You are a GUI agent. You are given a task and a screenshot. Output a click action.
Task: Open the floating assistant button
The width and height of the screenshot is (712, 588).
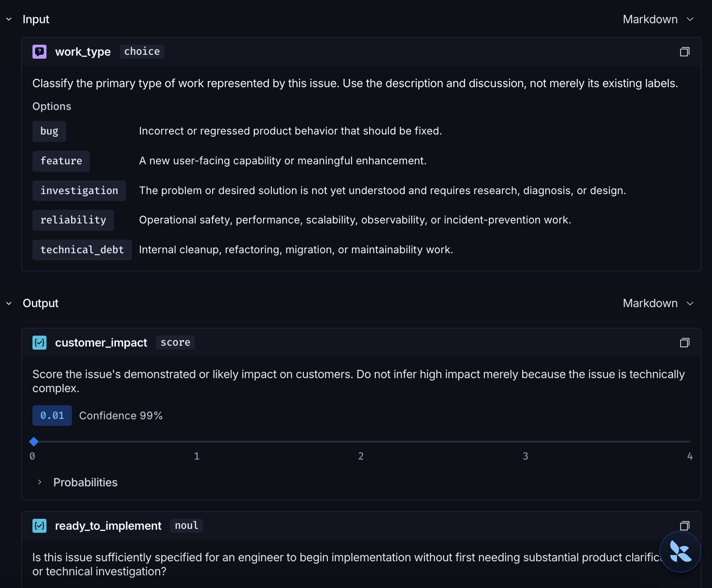click(680, 552)
